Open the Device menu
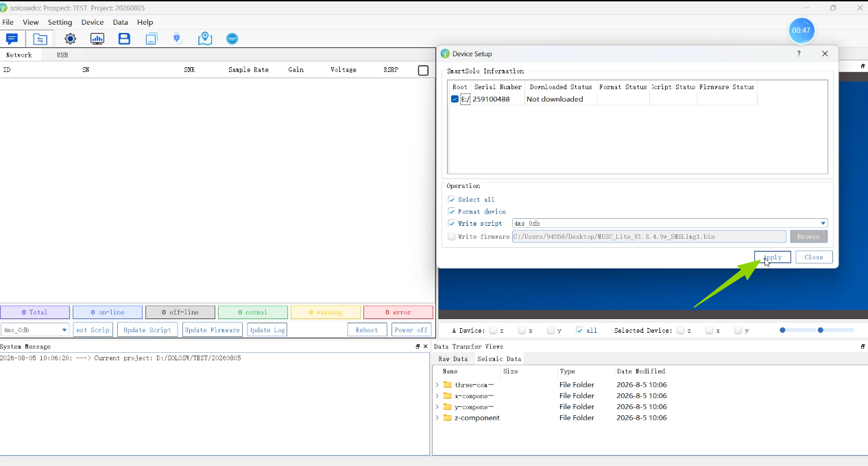 pyautogui.click(x=93, y=22)
